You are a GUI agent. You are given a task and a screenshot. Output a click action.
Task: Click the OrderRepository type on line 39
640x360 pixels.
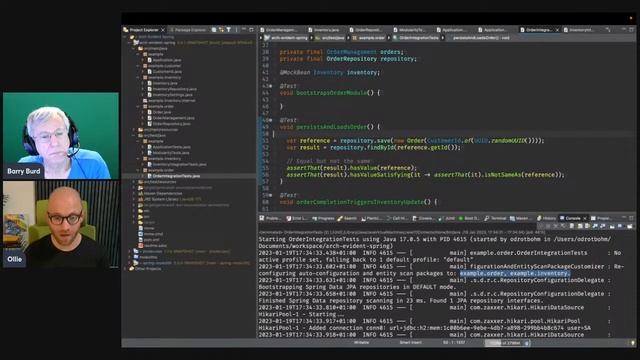pyautogui.click(x=351, y=59)
